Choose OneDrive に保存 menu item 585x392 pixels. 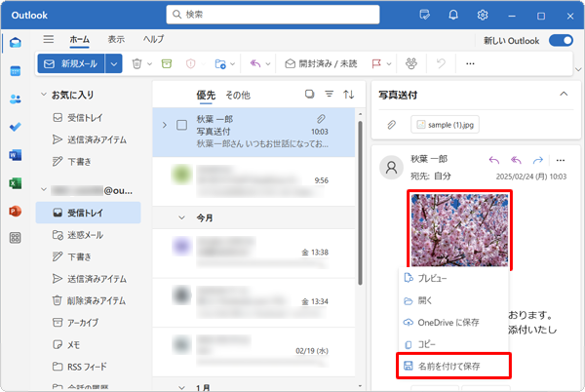[x=453, y=323]
